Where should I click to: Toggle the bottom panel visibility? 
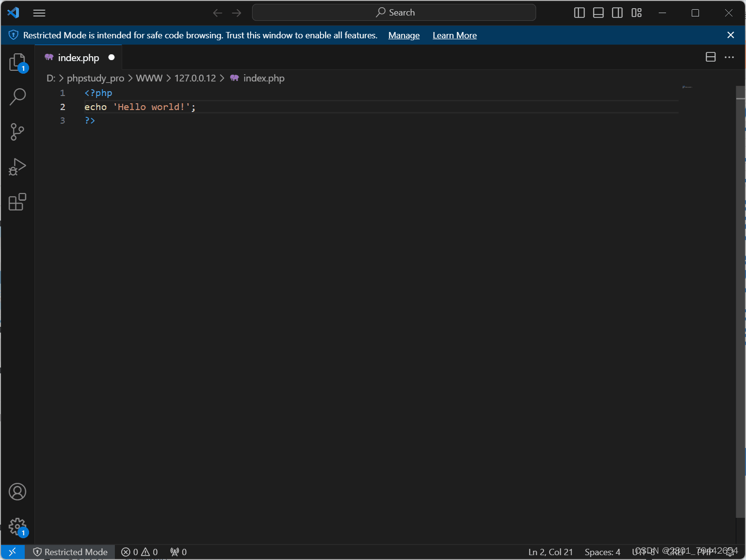598,13
